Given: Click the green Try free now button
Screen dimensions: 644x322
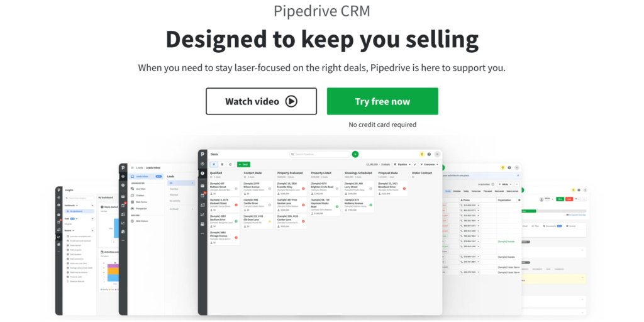Looking at the screenshot, I should click(x=382, y=101).
